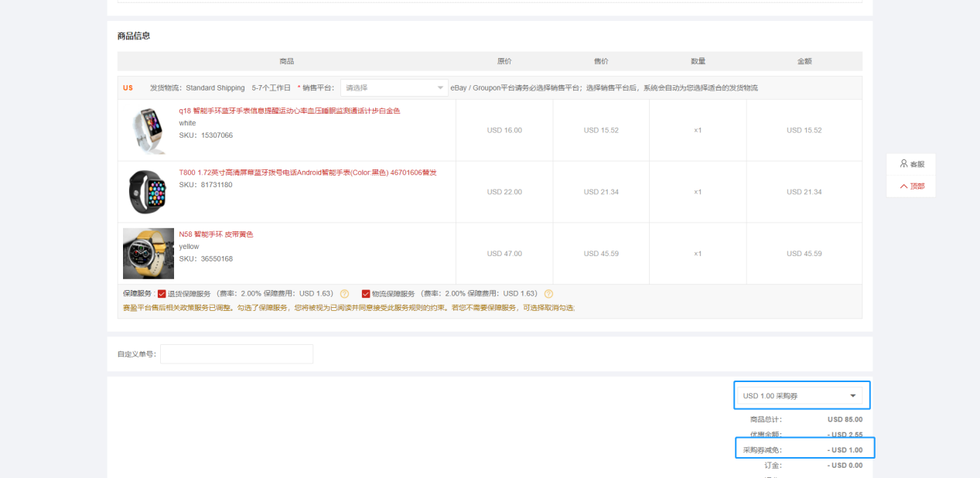The height and width of the screenshot is (478, 980).
Task: Click the black T800 smartwatch thumbnail
Action: (x=148, y=192)
